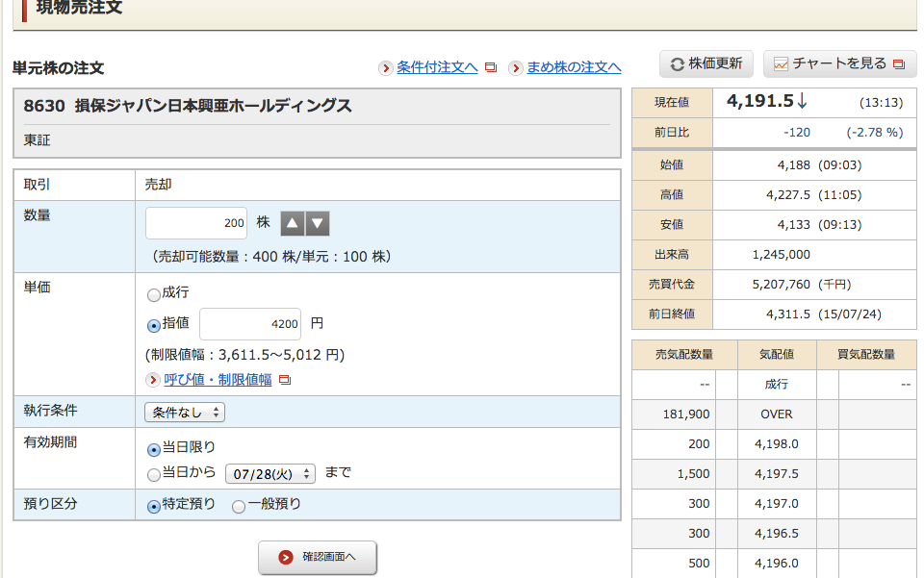
Task: Select 一般預り account type
Action: click(239, 506)
